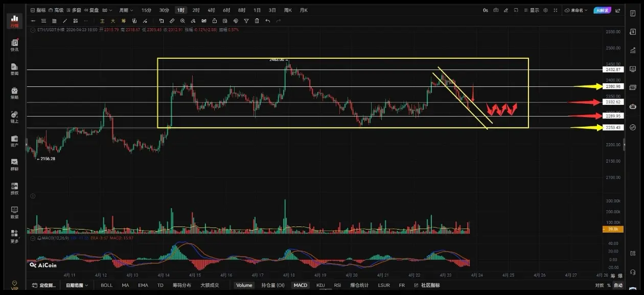Click the 自动 auto scale option

tap(618, 285)
